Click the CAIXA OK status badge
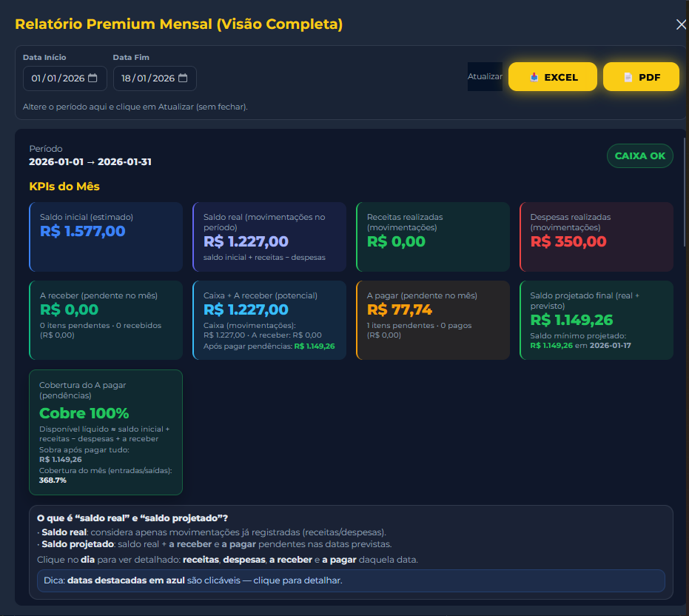The height and width of the screenshot is (616, 689). pyautogui.click(x=639, y=156)
